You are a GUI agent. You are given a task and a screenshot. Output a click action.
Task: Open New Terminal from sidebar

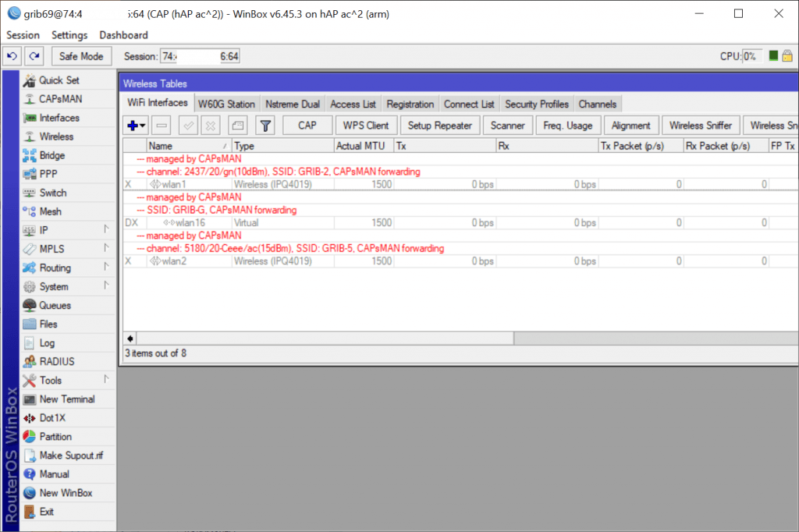[x=66, y=399]
